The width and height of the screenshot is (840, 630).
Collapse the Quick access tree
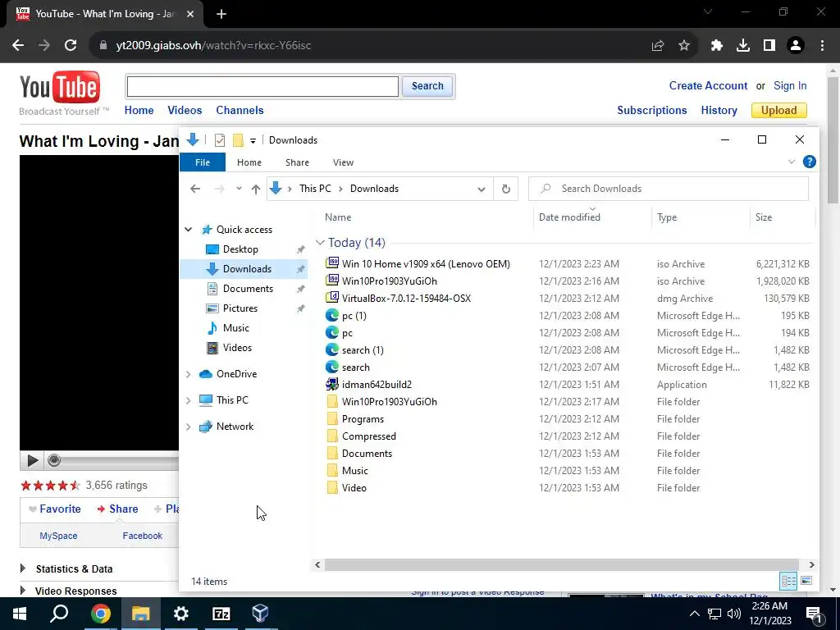[x=188, y=230]
